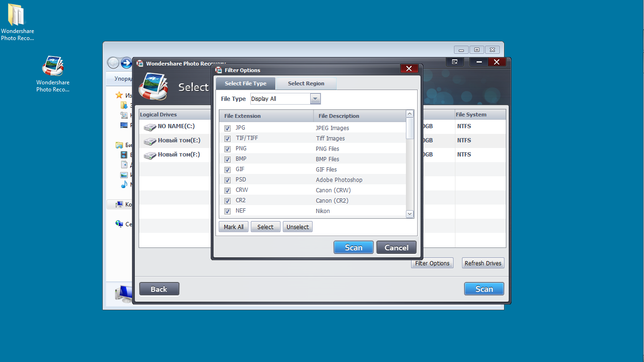644x362 pixels.
Task: Click the File Extension column header
Action: point(266,115)
